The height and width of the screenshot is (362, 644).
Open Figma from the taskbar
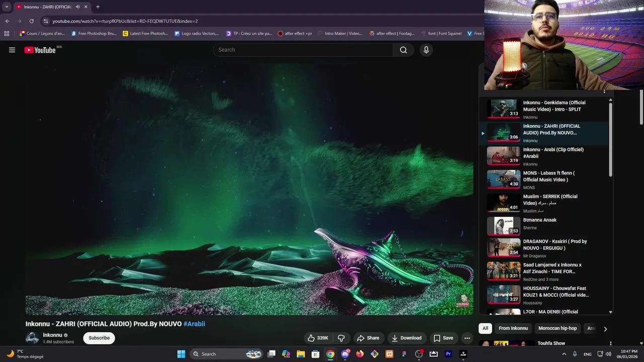(404, 354)
